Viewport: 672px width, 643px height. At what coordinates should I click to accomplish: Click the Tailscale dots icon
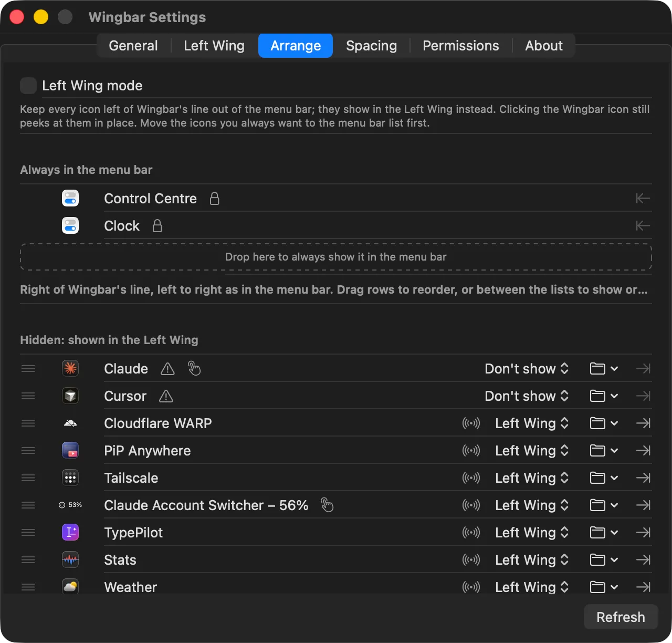click(70, 478)
